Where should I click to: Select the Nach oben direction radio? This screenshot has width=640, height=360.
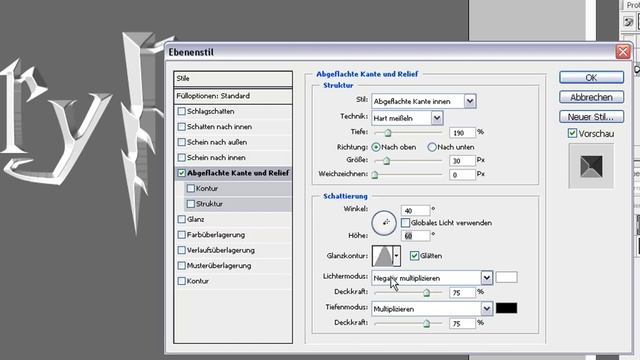point(376,147)
